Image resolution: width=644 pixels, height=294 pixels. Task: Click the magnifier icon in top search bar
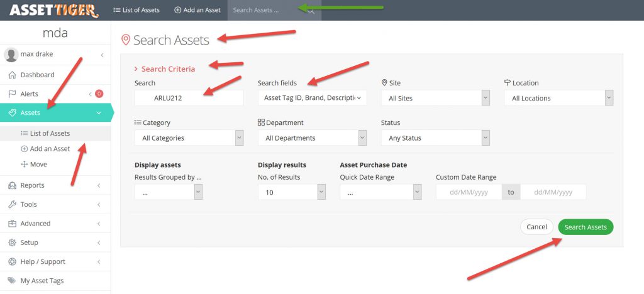pos(311,11)
